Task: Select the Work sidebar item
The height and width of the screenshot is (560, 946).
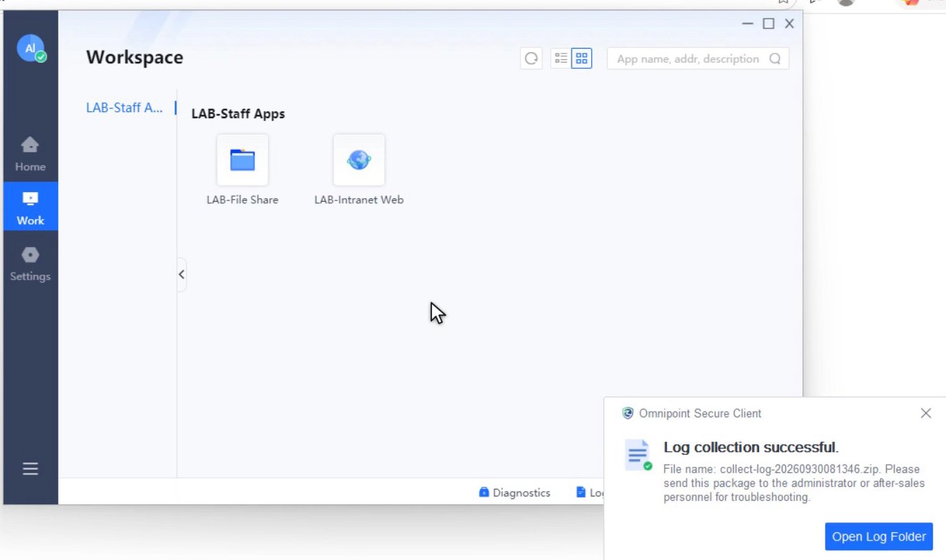Action: (x=31, y=207)
